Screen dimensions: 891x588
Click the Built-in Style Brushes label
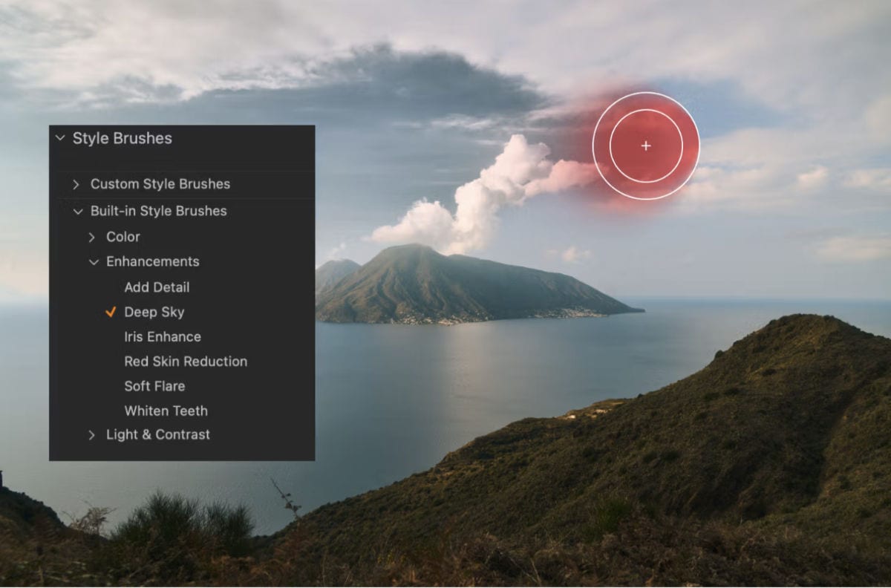(x=158, y=211)
